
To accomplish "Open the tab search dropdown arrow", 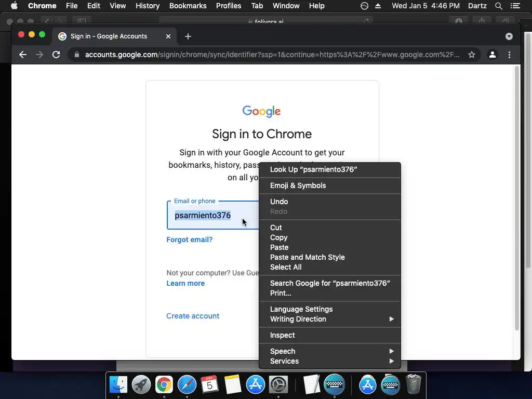I will pos(509,36).
